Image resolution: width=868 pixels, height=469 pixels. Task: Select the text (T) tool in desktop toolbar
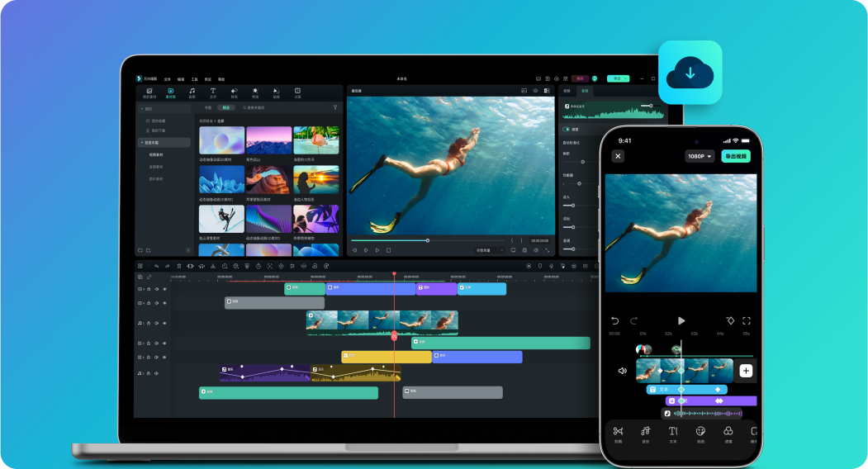tap(212, 92)
